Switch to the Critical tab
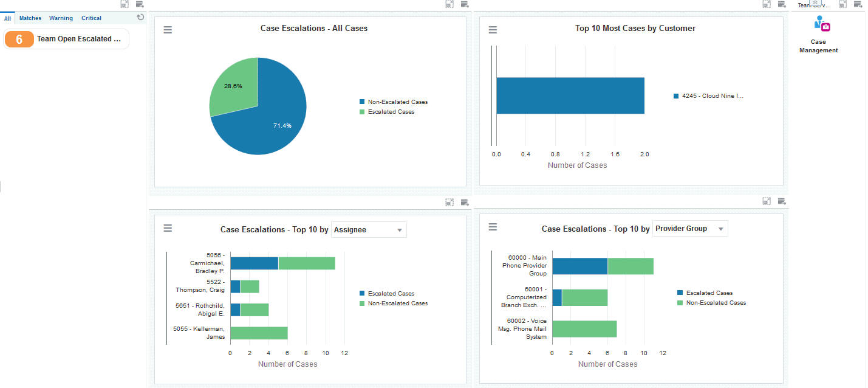 (x=91, y=18)
